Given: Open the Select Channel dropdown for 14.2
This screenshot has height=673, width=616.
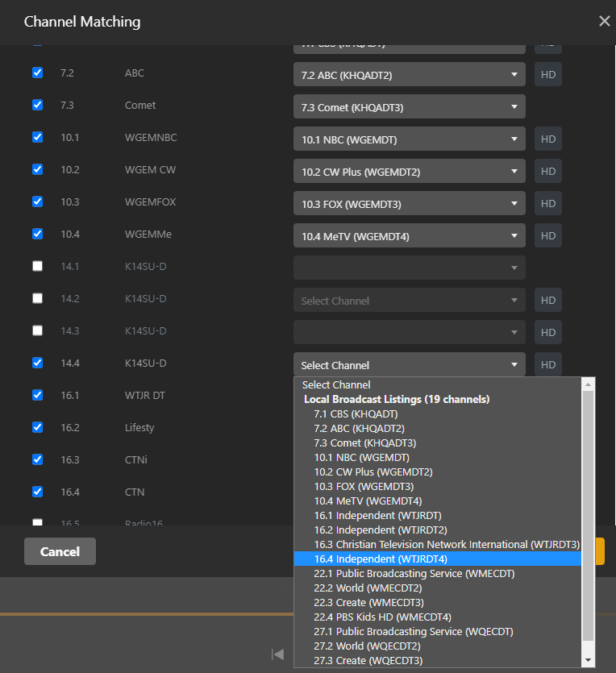Looking at the screenshot, I should click(410, 300).
